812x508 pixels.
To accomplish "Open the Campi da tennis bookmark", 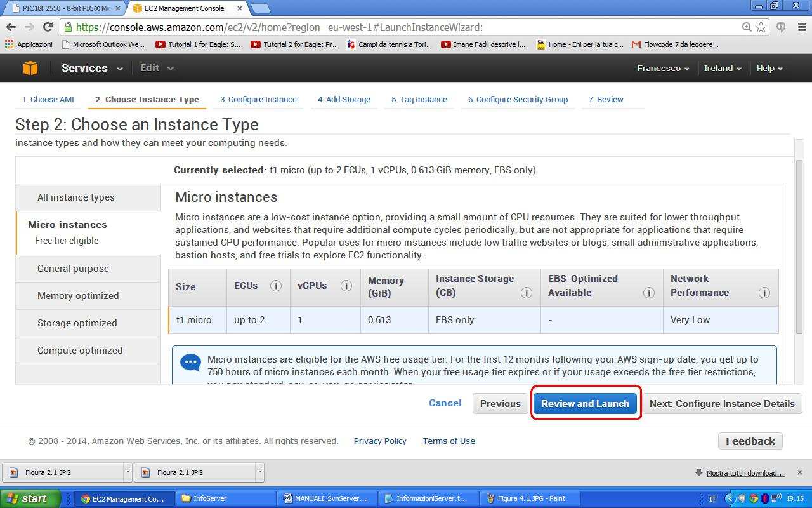I will (389, 44).
